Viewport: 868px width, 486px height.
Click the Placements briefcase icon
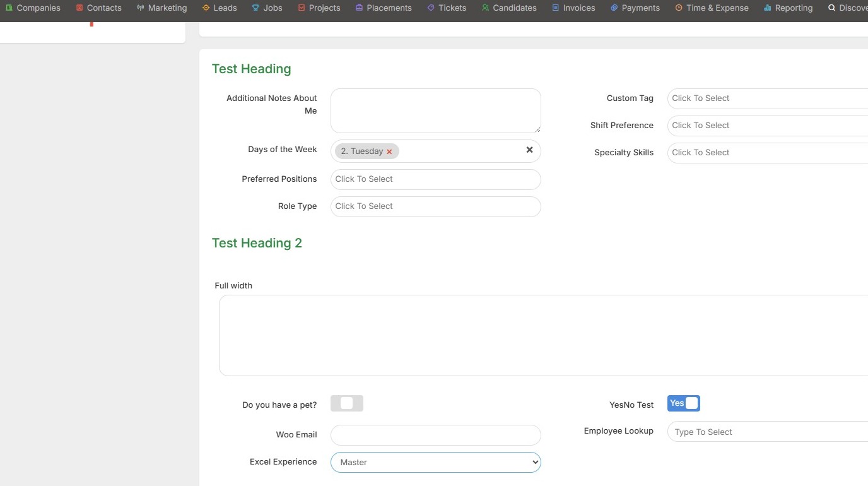359,8
